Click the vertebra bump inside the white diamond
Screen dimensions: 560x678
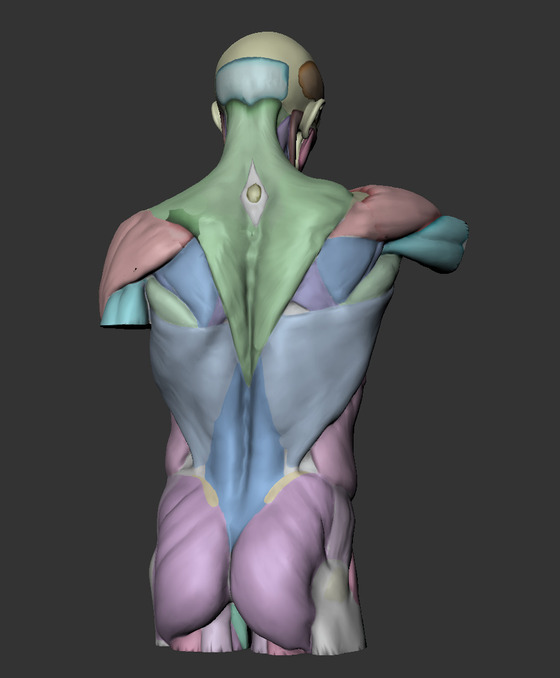pos(254,193)
